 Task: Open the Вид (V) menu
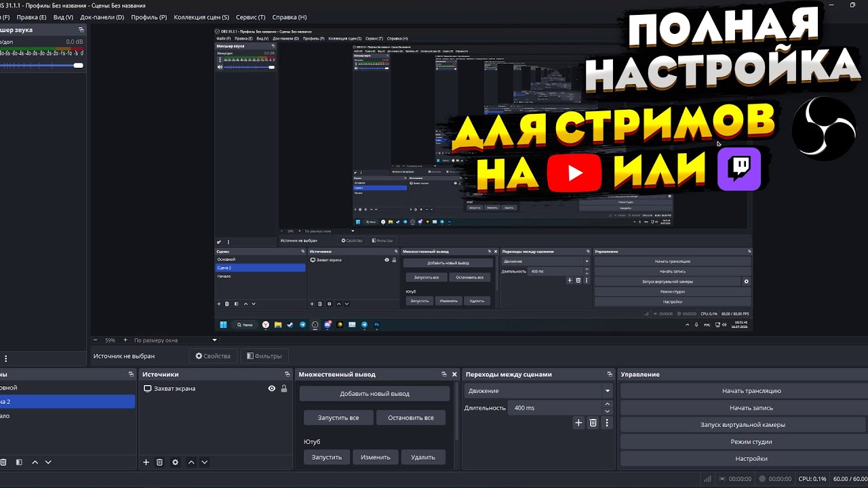[63, 17]
